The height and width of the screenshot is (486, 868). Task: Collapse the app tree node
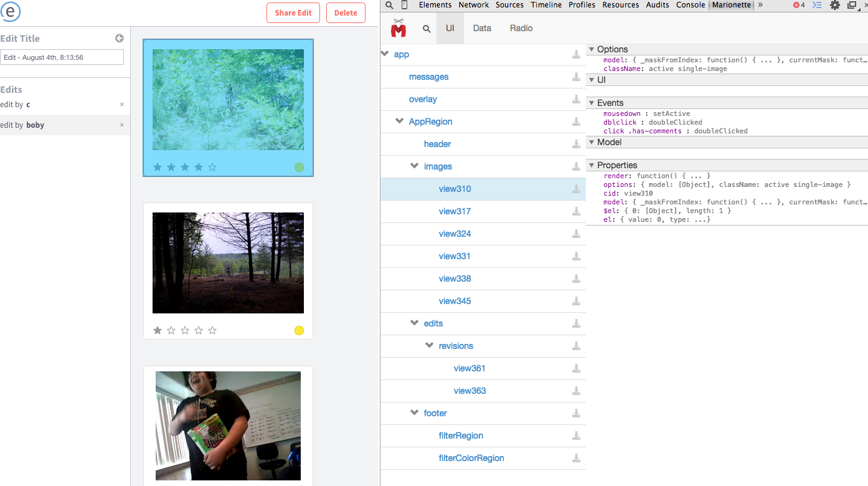(385, 54)
